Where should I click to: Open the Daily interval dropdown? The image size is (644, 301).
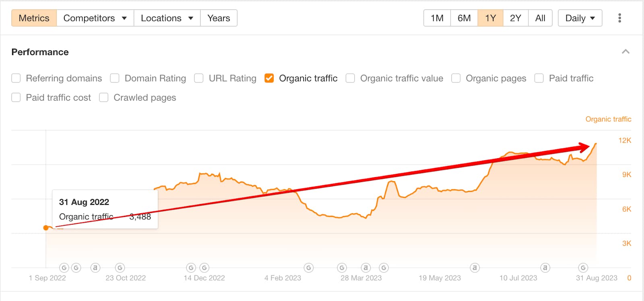[x=580, y=18]
